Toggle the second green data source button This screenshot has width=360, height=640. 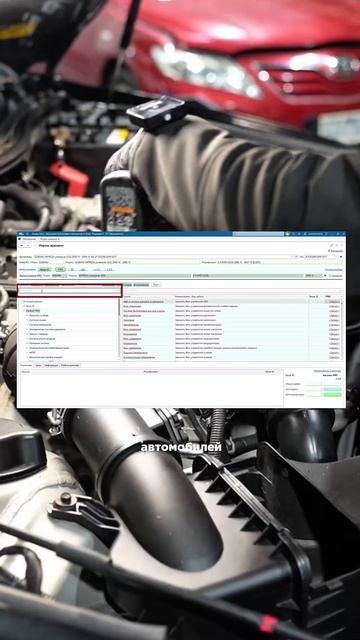pyautogui.click(x=60, y=270)
